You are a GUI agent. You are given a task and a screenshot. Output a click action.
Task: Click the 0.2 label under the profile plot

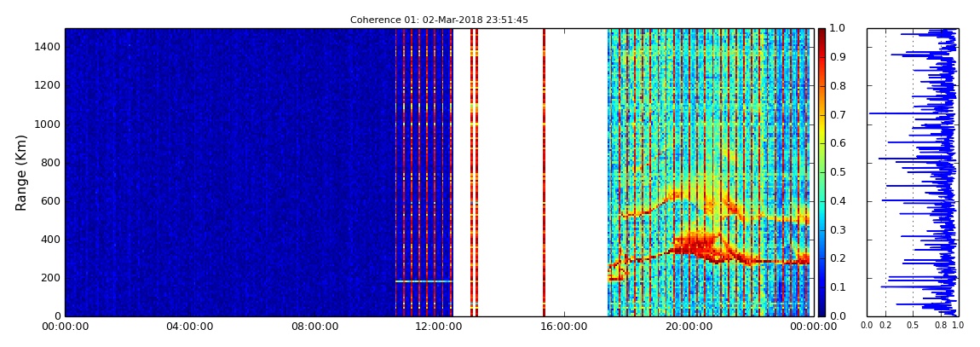pos(885,325)
